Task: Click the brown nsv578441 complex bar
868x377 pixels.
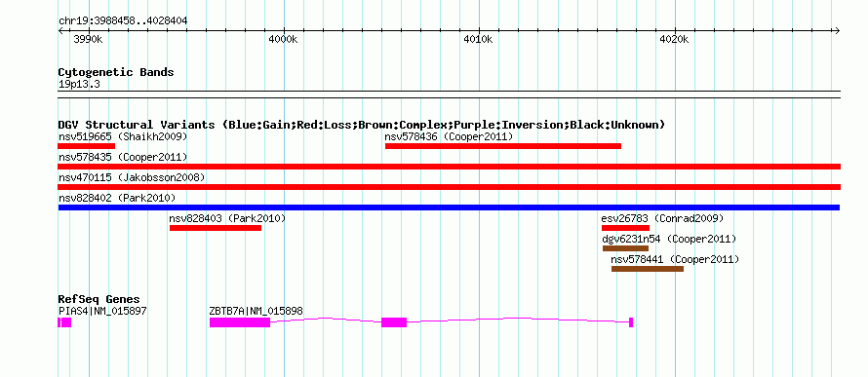Action: pyautogui.click(x=648, y=269)
